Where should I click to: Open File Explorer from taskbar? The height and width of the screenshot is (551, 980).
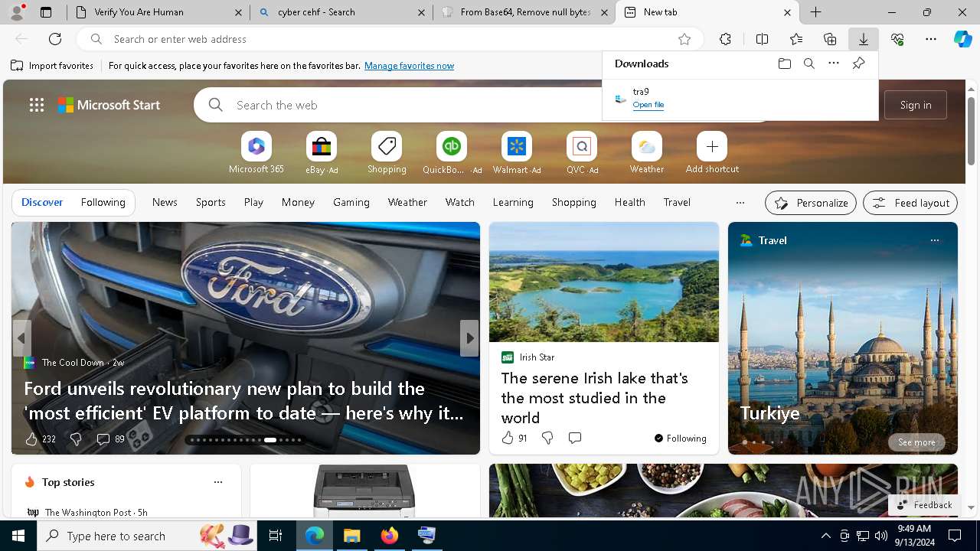click(352, 536)
